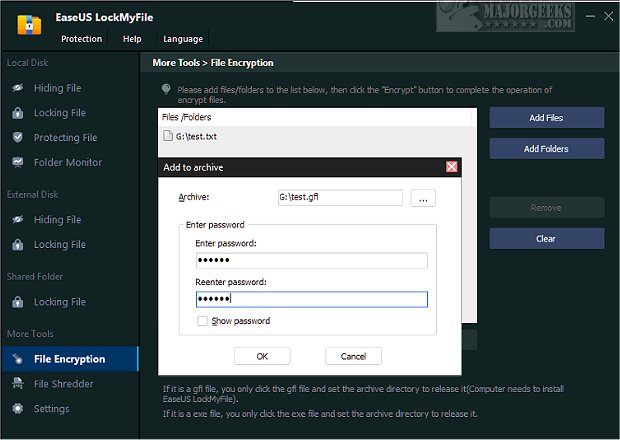Screen dimensions: 620x440
Task: Open the Help menu
Action: point(132,39)
